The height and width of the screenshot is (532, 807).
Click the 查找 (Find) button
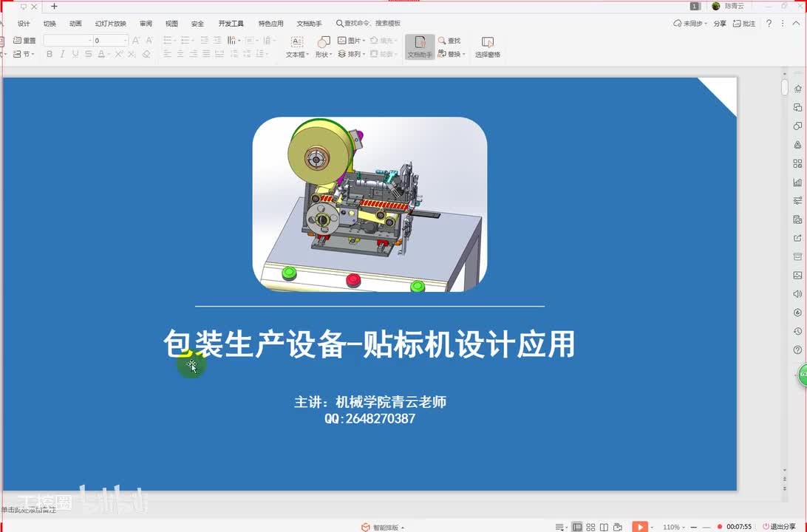(x=449, y=40)
